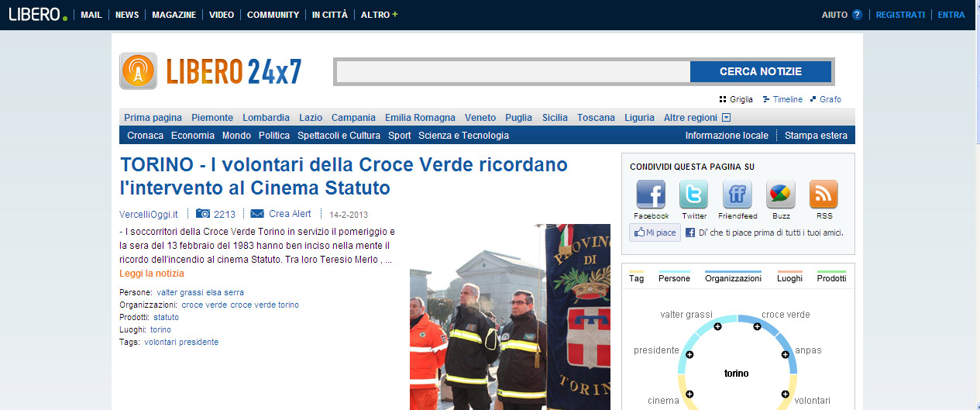
Task: Click the Mi piace like button
Action: point(655,233)
